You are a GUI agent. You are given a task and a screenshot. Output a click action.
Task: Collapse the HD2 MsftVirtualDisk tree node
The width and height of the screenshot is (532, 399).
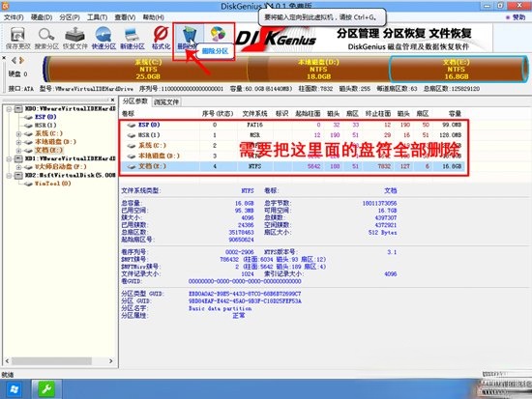point(9,175)
